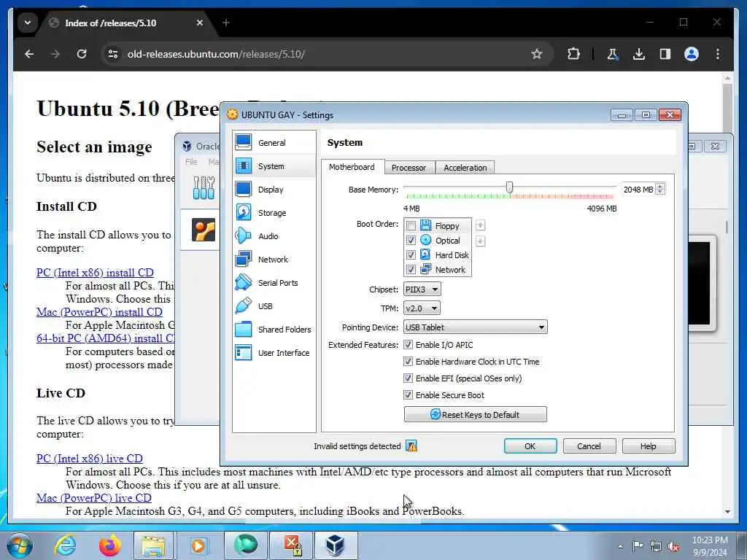Screen dimensions: 747x560
Task: Uncheck Hard Disk in boot order
Action: [411, 254]
